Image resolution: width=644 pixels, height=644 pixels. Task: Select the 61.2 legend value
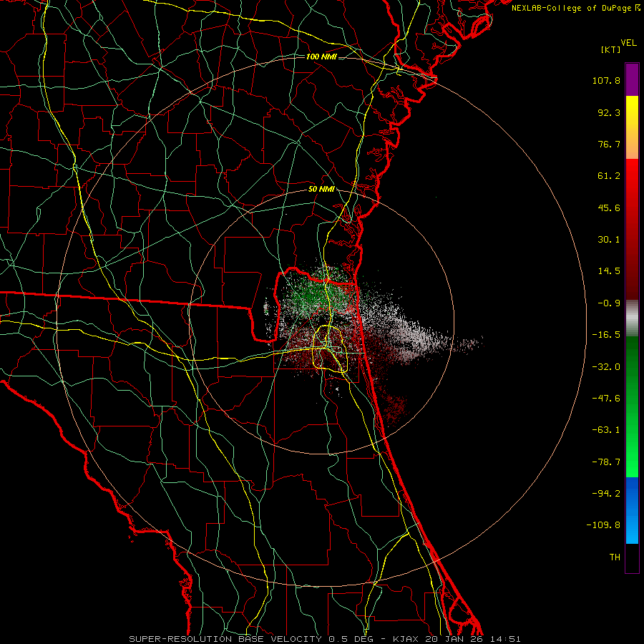coord(609,176)
